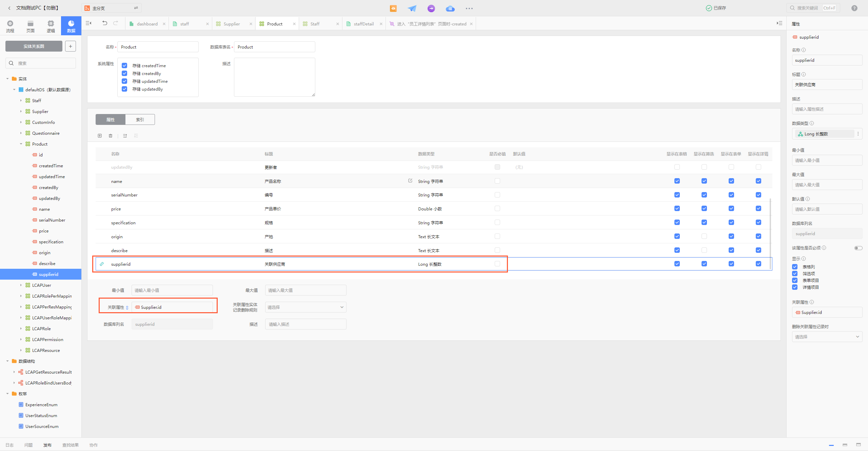Click the edit icon in name row
This screenshot has width=868, height=451.
tap(410, 181)
